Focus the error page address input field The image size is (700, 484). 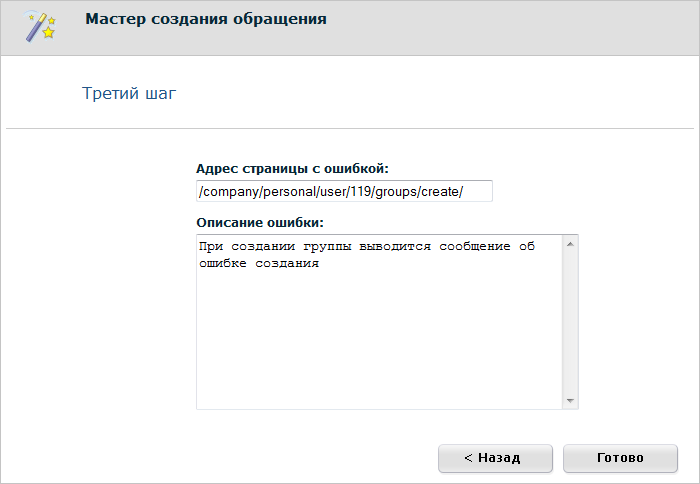point(344,191)
